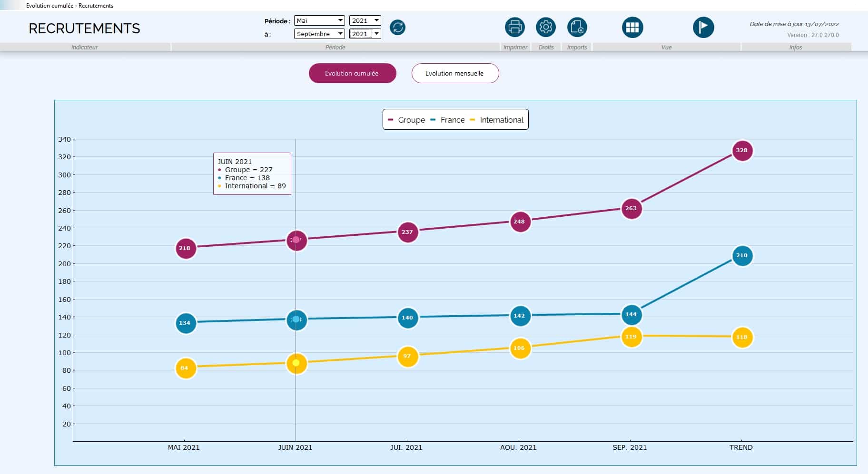
Task: Open the grid view icon
Action: click(632, 27)
